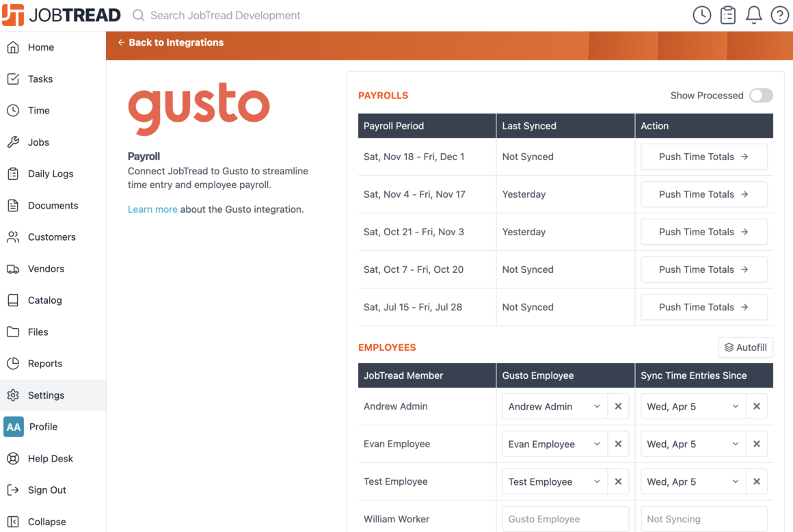Open Jobs in sidebar
Screen dimensions: 793x532
click(53, 142)
